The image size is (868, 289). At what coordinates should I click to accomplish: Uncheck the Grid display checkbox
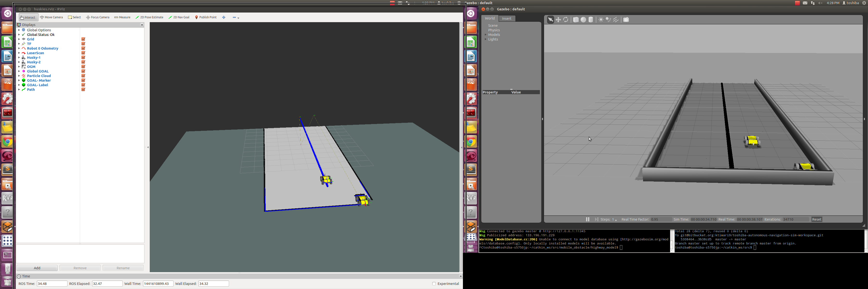pos(83,39)
